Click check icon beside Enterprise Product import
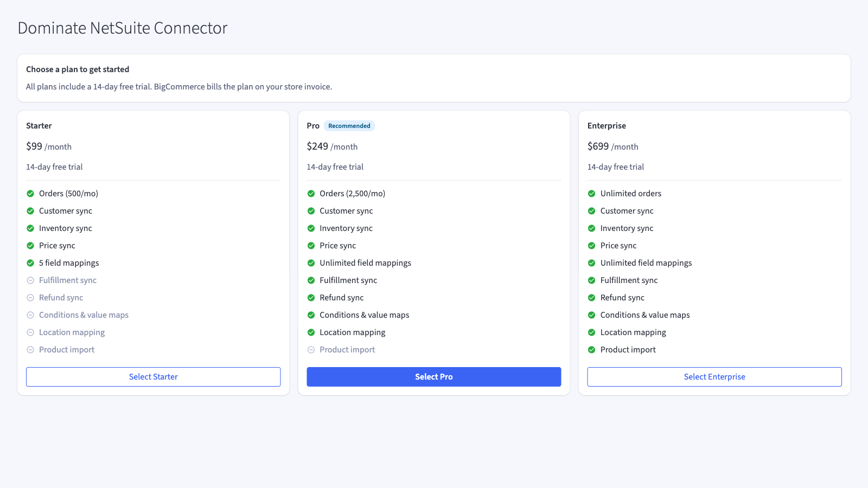The image size is (868, 488). coord(591,350)
